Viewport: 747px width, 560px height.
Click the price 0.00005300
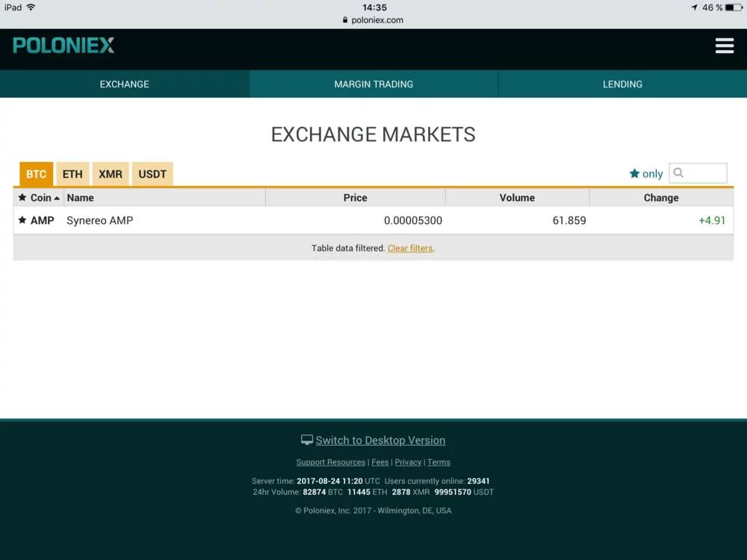pos(413,220)
